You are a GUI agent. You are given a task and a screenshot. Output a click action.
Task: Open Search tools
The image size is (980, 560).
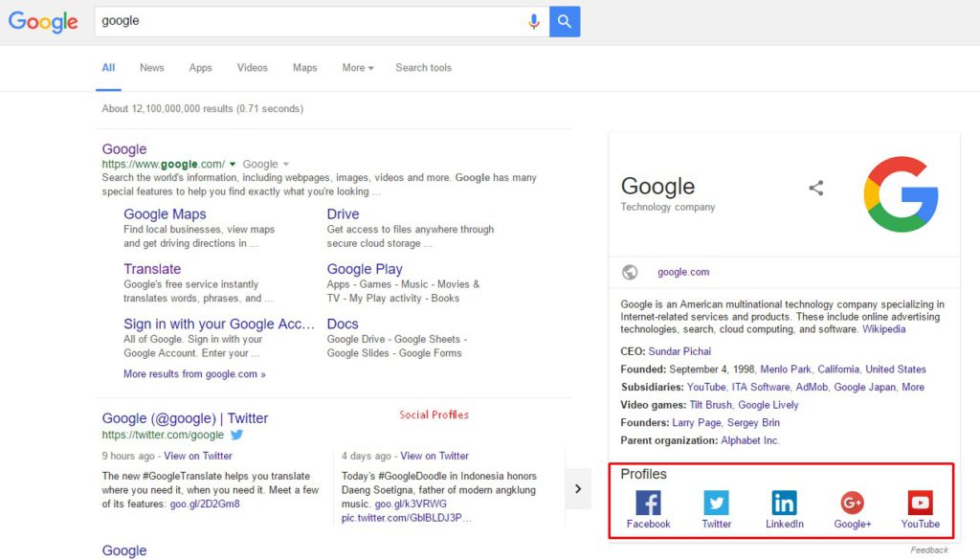(423, 68)
